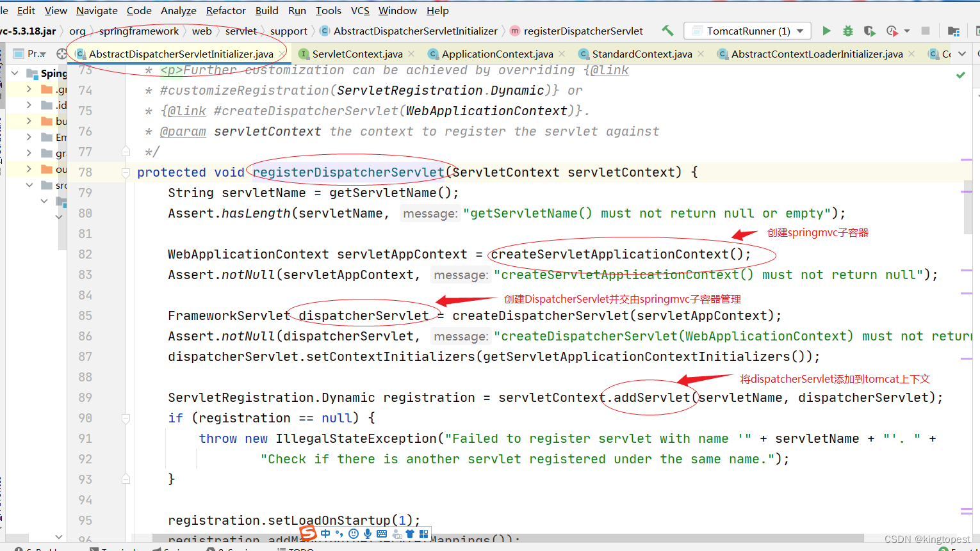Toggle Sogou Chinese/English mode 中 icon
This screenshot has width=980, height=551.
click(326, 534)
